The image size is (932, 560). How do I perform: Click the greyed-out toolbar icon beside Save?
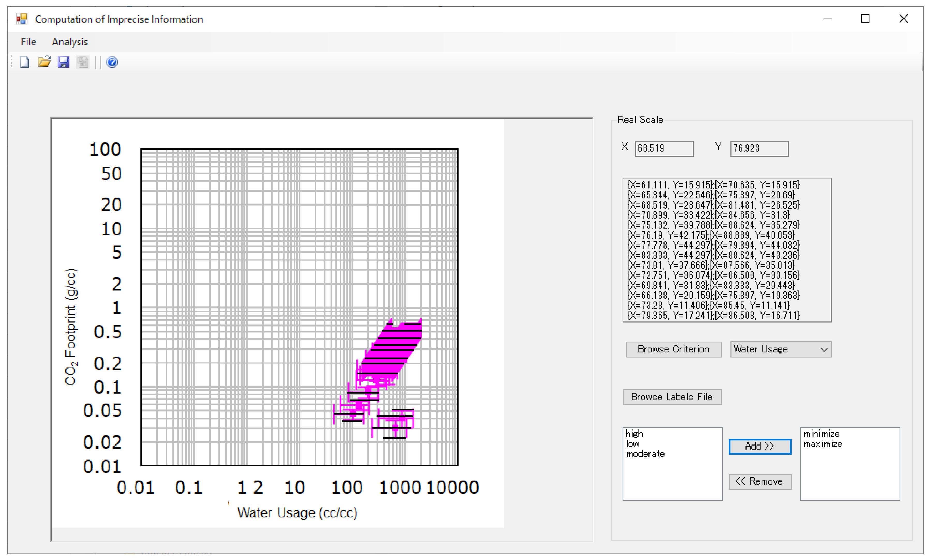click(82, 62)
